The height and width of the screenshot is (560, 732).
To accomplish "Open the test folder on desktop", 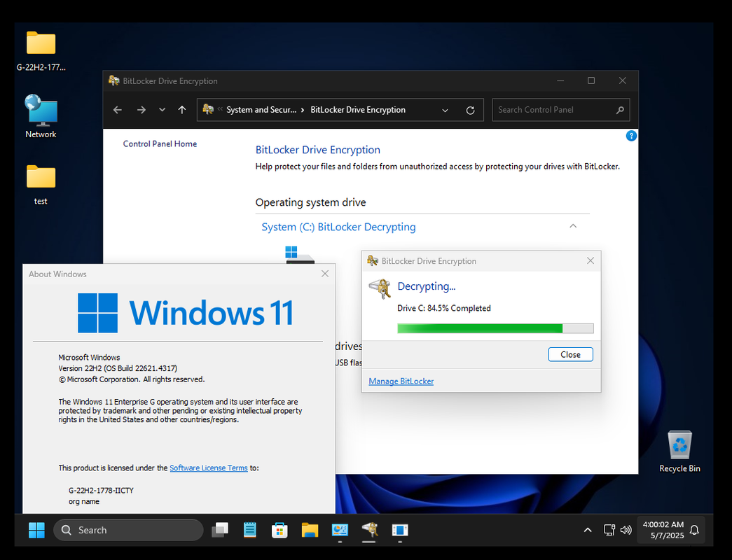I will pyautogui.click(x=41, y=185).
